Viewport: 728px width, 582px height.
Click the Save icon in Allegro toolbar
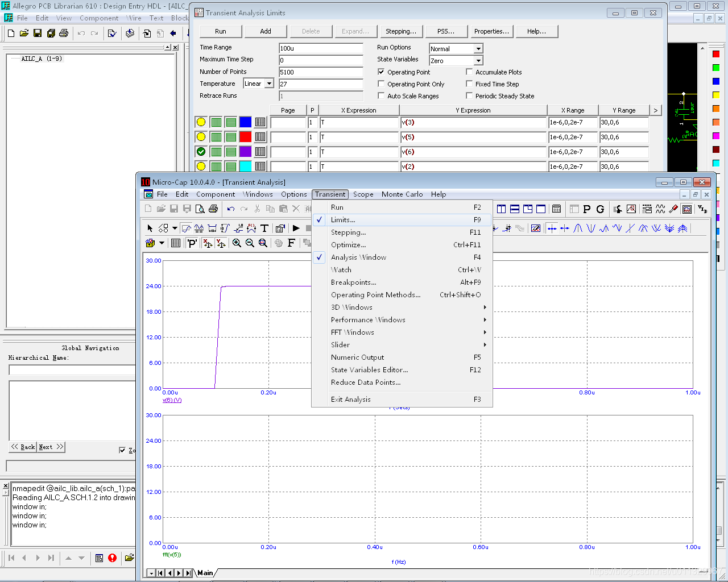point(38,34)
